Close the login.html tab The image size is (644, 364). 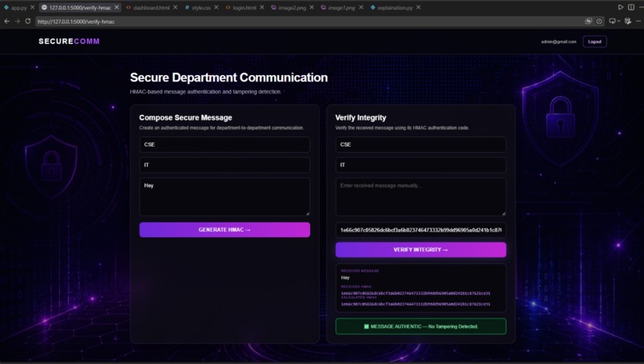pos(262,7)
